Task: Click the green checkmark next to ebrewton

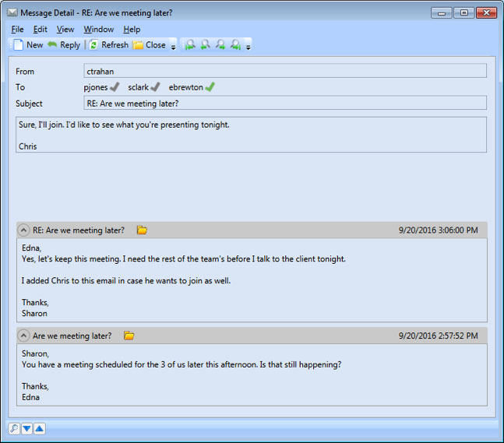Action: point(210,86)
